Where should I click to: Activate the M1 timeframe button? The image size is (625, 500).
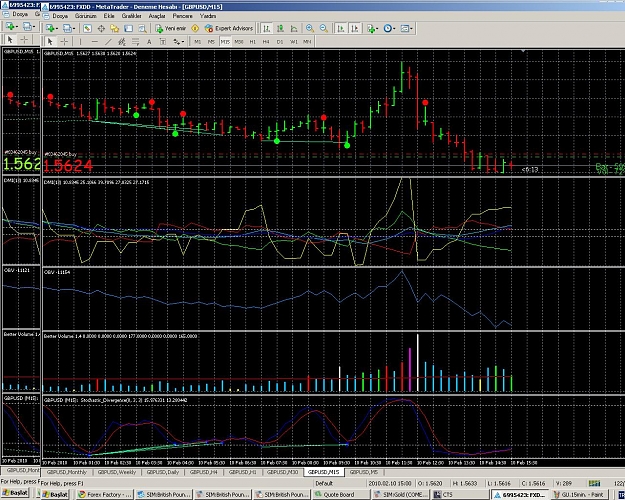click(197, 41)
